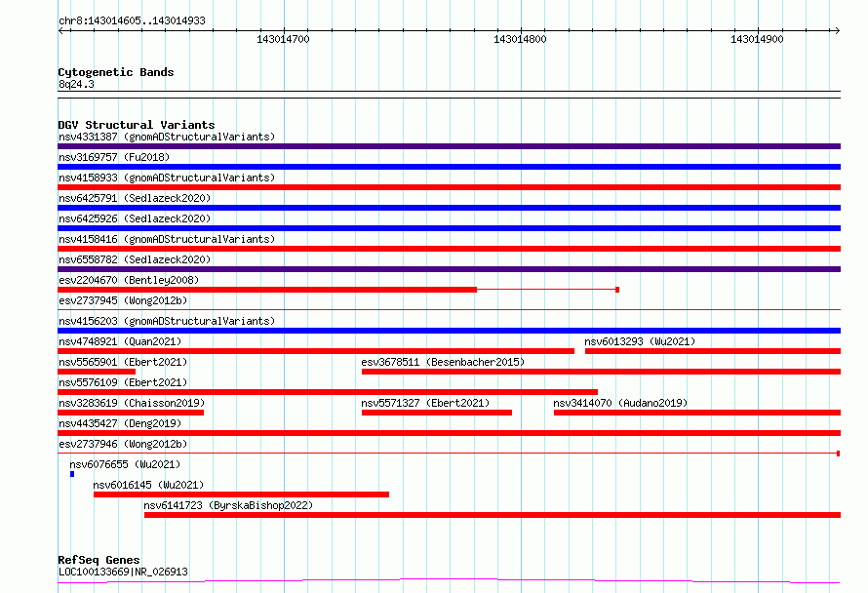868x593 pixels.
Task: Click the 143014700 ruler position label
Action: pyautogui.click(x=283, y=39)
